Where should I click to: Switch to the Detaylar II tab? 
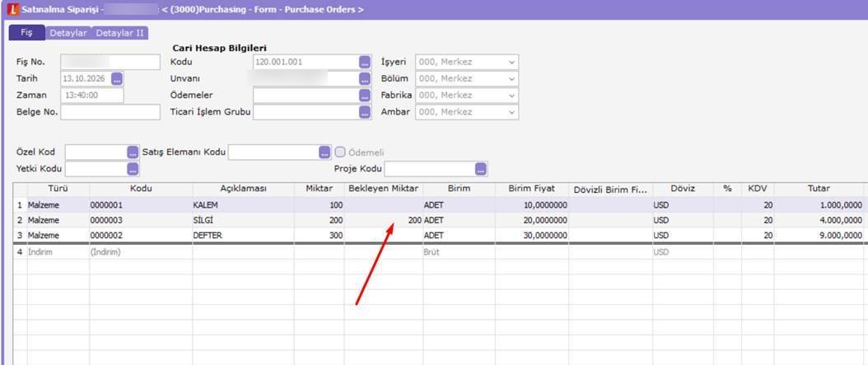tap(119, 33)
